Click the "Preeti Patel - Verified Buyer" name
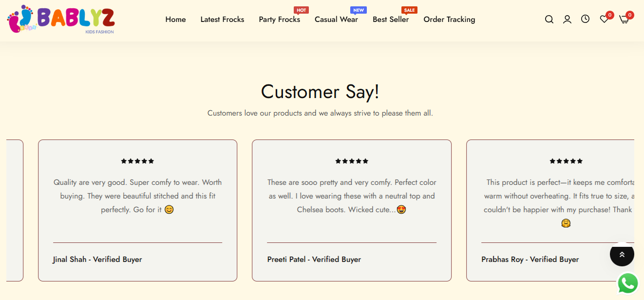 [x=314, y=260]
